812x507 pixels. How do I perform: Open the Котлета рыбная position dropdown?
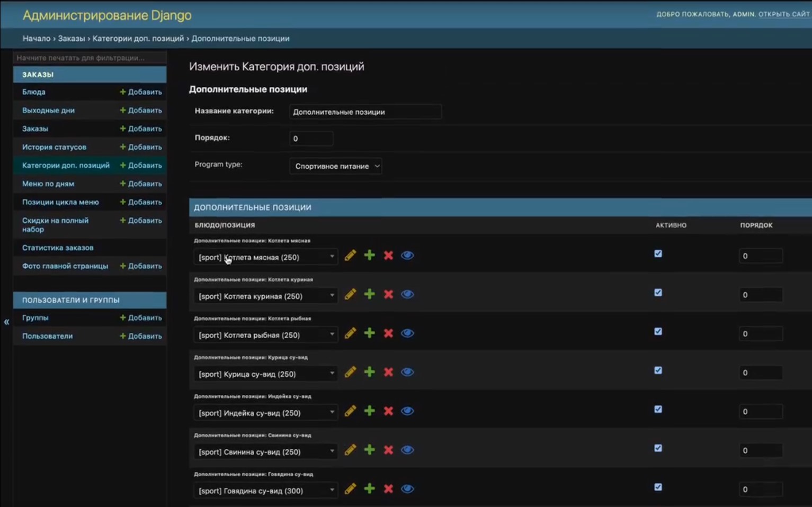coord(266,335)
